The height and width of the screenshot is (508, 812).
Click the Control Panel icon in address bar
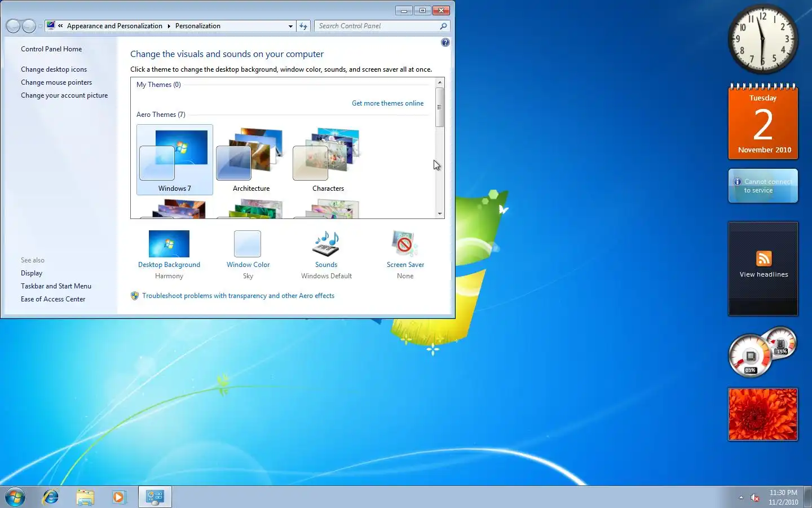(x=51, y=25)
